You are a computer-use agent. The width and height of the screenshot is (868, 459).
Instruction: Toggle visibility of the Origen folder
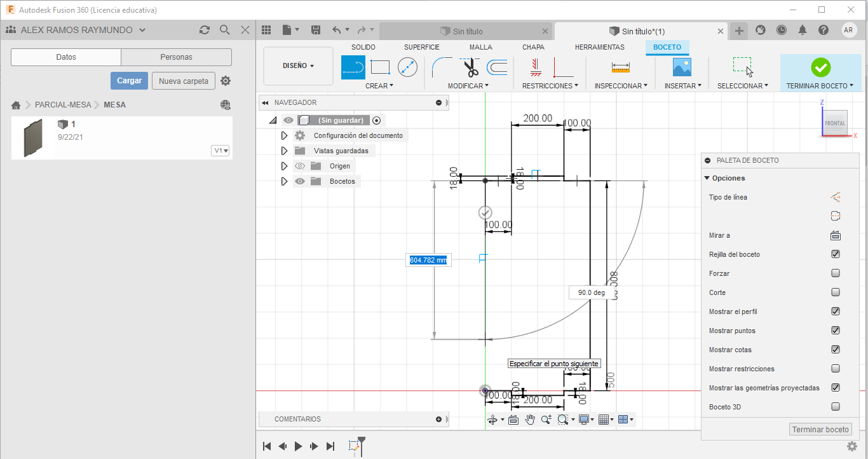click(300, 166)
